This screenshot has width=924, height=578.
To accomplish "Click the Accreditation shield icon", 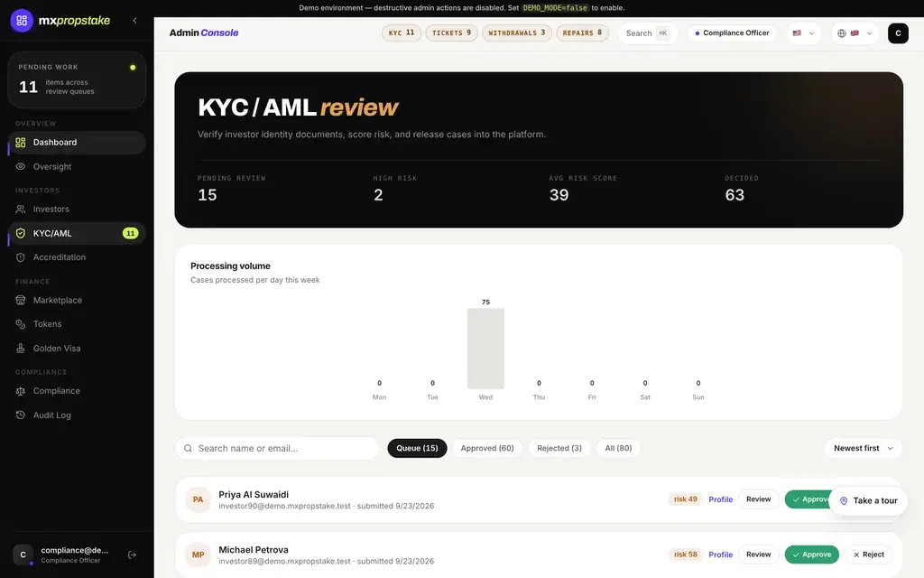I will pyautogui.click(x=21, y=257).
